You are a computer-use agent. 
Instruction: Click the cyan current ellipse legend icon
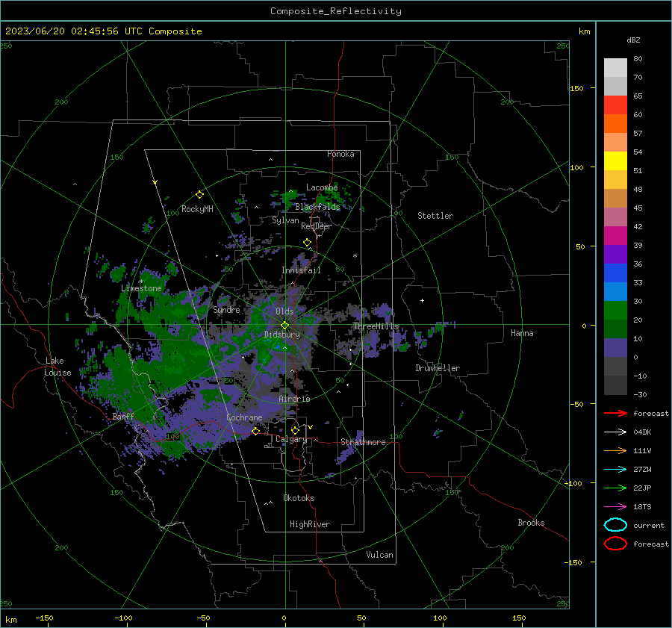[x=615, y=525]
